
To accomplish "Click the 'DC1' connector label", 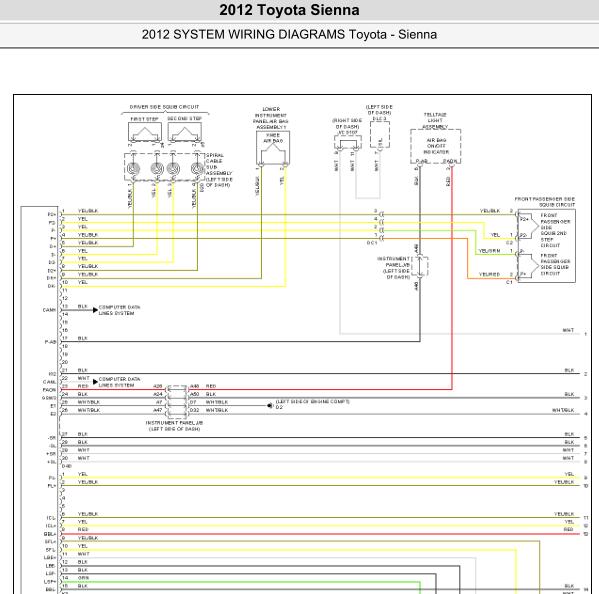I will (x=372, y=243).
